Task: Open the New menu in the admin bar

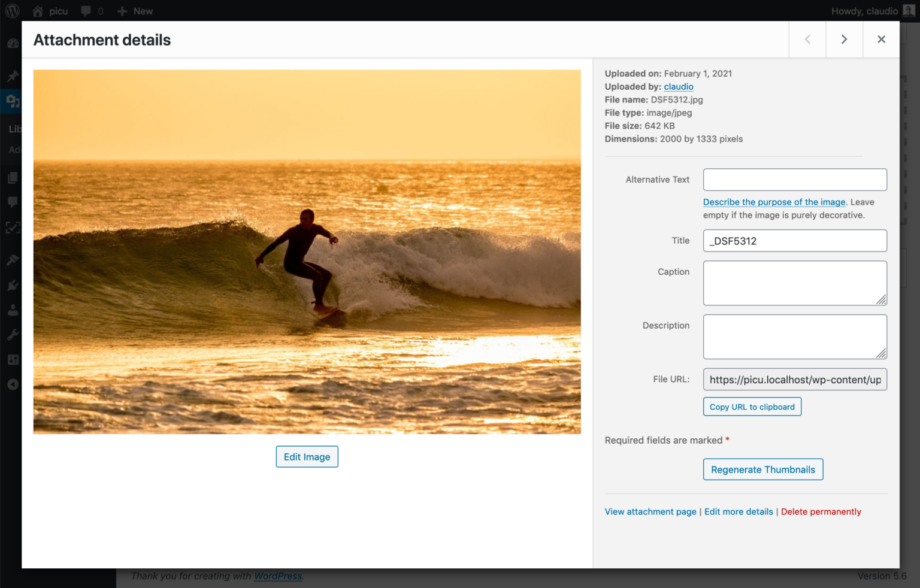Action: pos(134,10)
